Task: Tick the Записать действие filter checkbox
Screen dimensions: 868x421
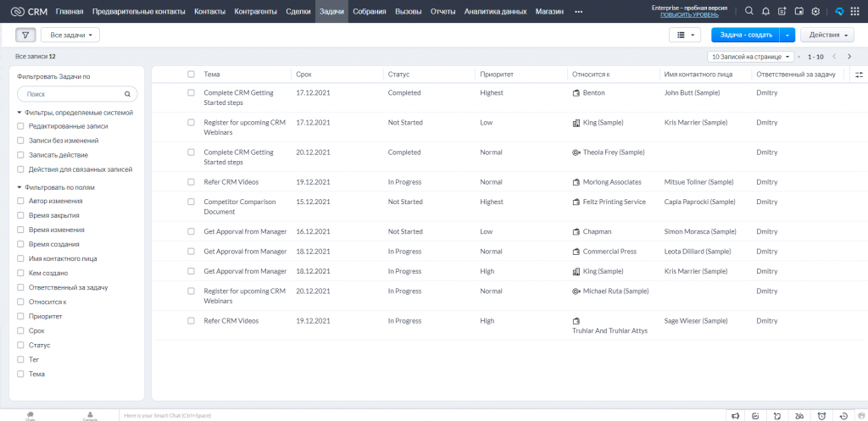Action: [x=20, y=155]
